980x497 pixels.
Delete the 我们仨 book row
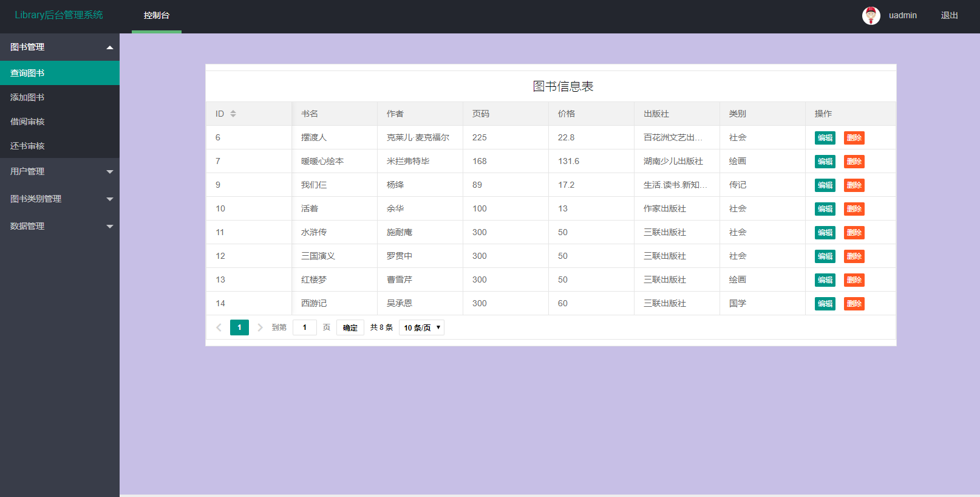[x=854, y=185]
